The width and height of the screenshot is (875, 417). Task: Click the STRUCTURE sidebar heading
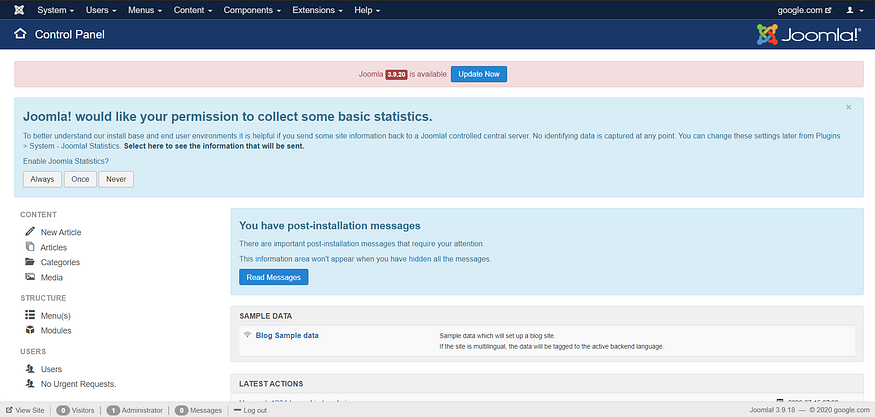[43, 298]
